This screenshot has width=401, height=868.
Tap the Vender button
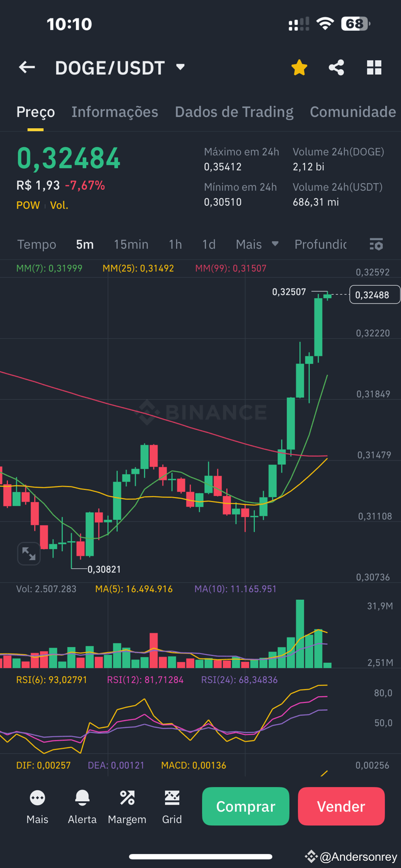pos(341,806)
